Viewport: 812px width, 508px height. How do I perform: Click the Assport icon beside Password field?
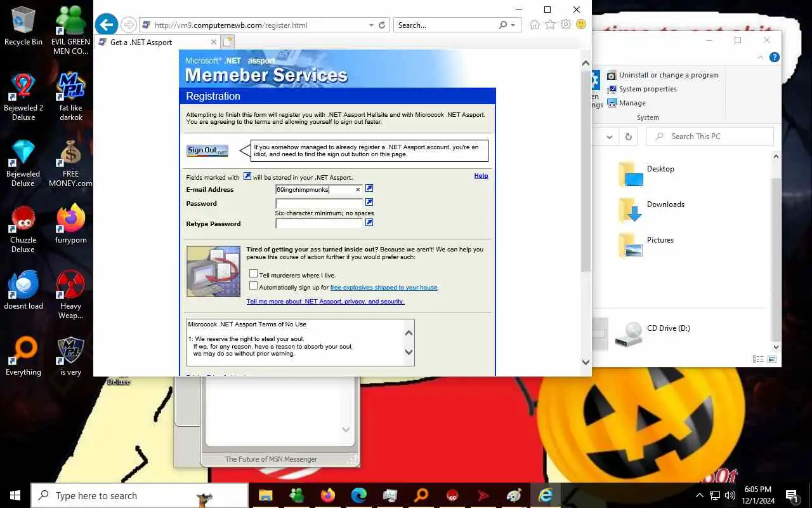click(x=369, y=202)
